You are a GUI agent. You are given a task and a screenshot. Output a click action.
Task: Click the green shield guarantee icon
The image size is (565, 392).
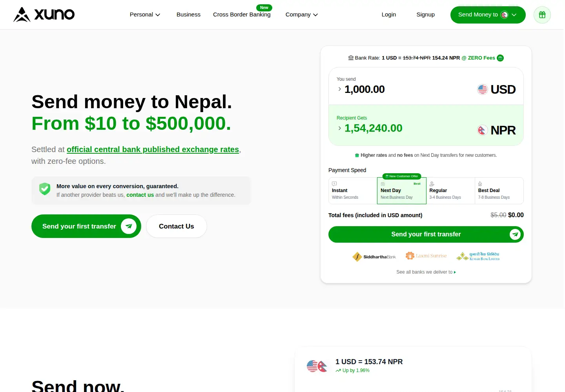click(45, 189)
